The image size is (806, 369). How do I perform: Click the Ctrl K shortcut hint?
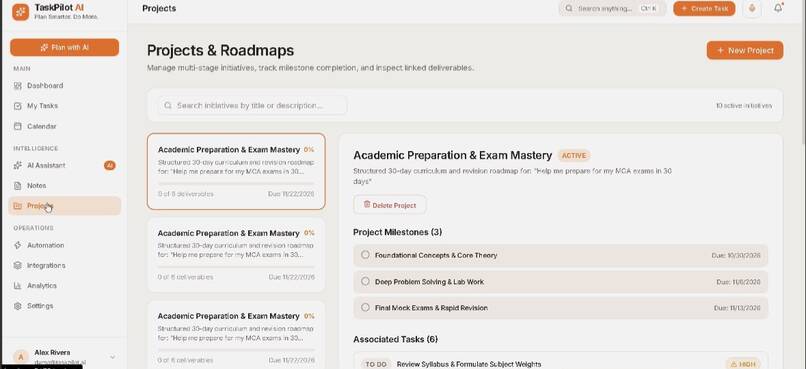point(648,9)
